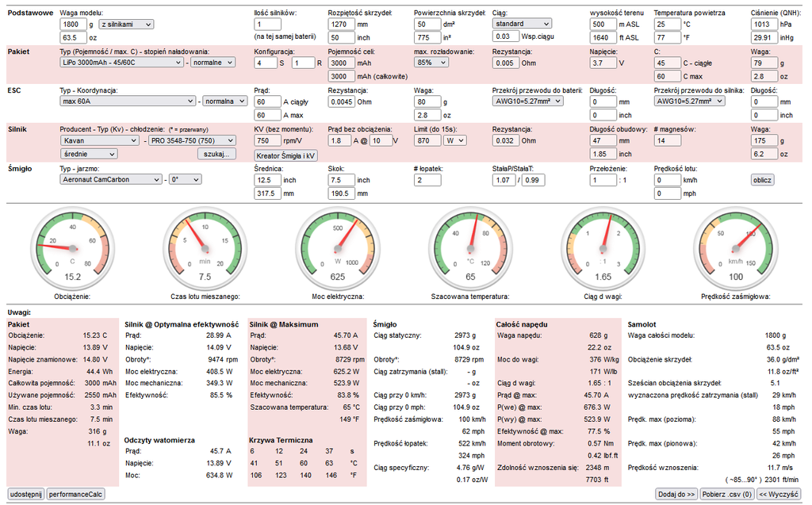Click the Prędkość zaśmigłowa gauge
812x505 pixels.
[736, 248]
